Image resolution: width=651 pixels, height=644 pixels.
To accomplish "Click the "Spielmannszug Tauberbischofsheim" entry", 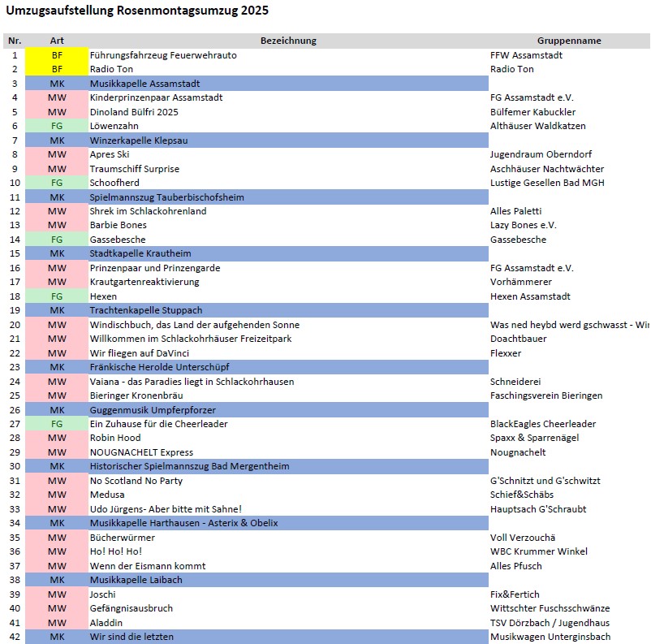I will (166, 197).
